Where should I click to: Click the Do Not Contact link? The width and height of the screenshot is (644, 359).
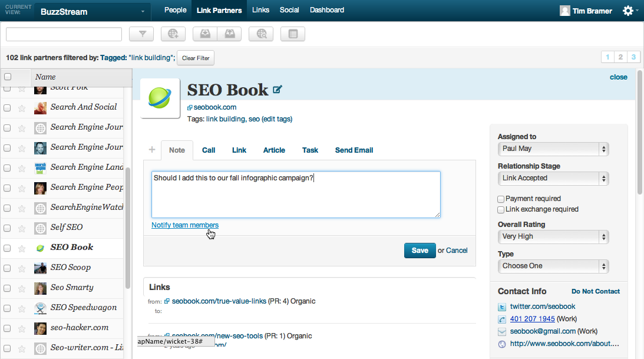[x=596, y=291]
